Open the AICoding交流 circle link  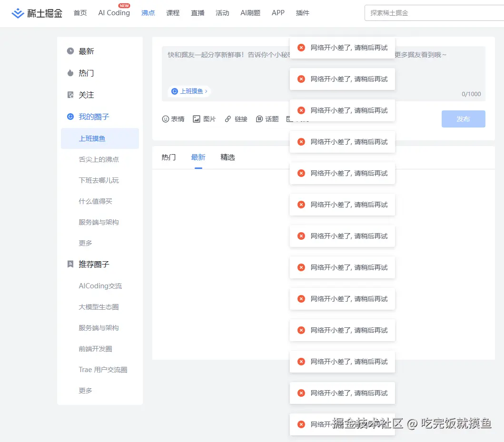[x=100, y=286]
